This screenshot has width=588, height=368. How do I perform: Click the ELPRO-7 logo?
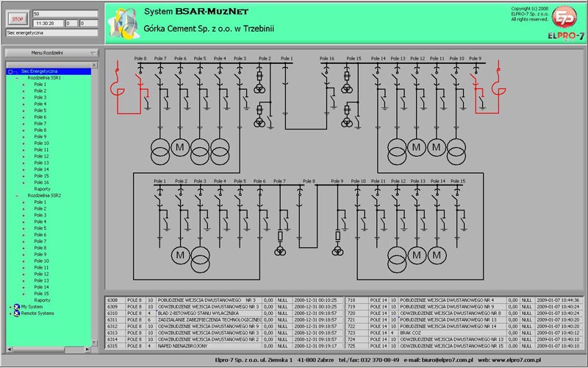coord(565,23)
